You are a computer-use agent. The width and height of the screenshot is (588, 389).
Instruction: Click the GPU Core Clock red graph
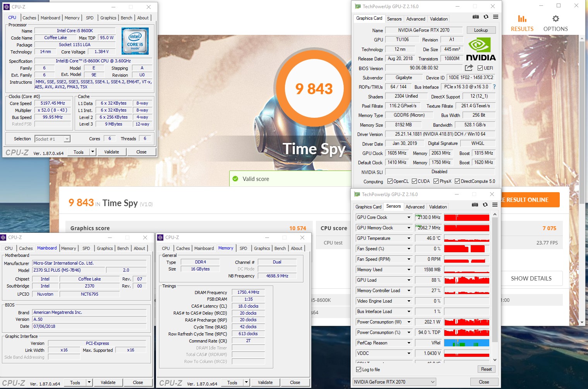coord(466,217)
